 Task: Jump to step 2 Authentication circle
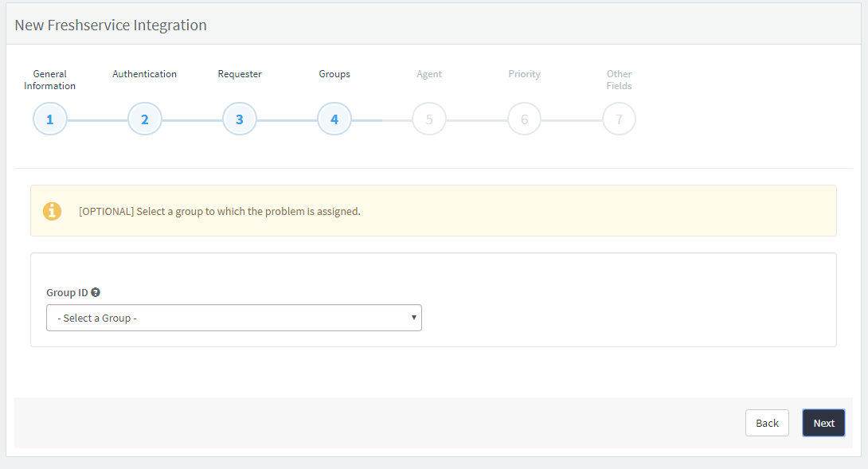click(144, 119)
